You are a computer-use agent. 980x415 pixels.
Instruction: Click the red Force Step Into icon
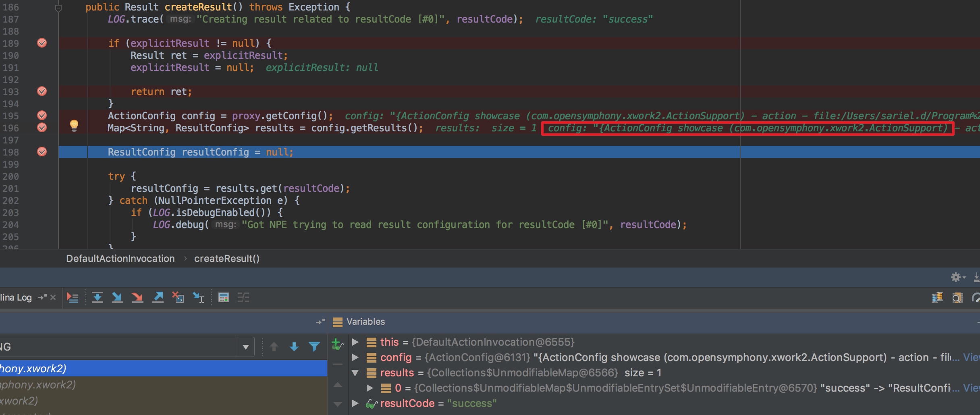[x=137, y=298]
